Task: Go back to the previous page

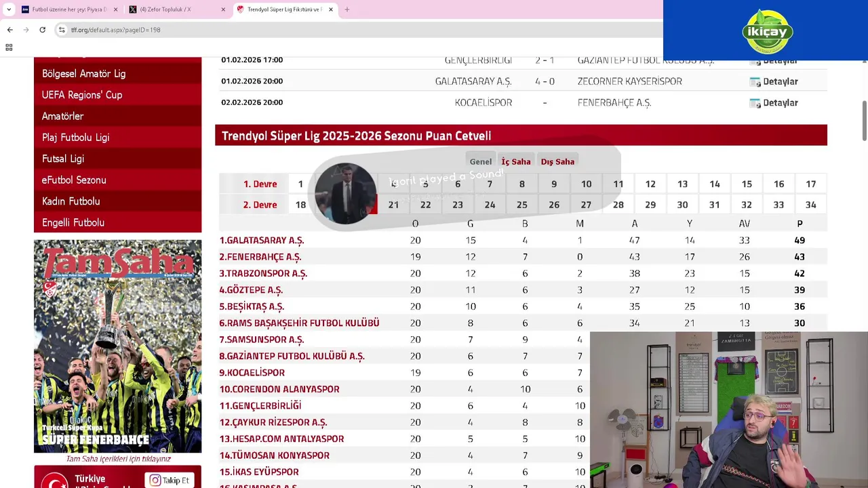Action: coord(9,30)
